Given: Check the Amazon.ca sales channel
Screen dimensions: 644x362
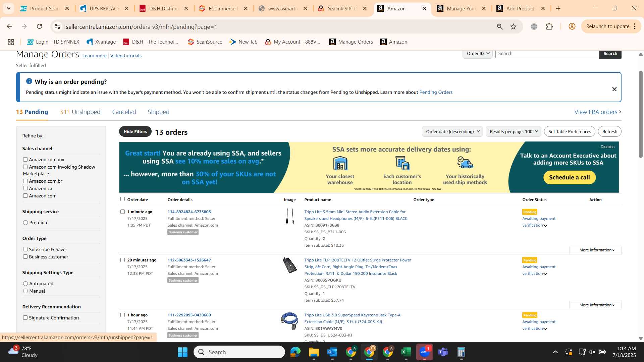Looking at the screenshot, I should [25, 188].
